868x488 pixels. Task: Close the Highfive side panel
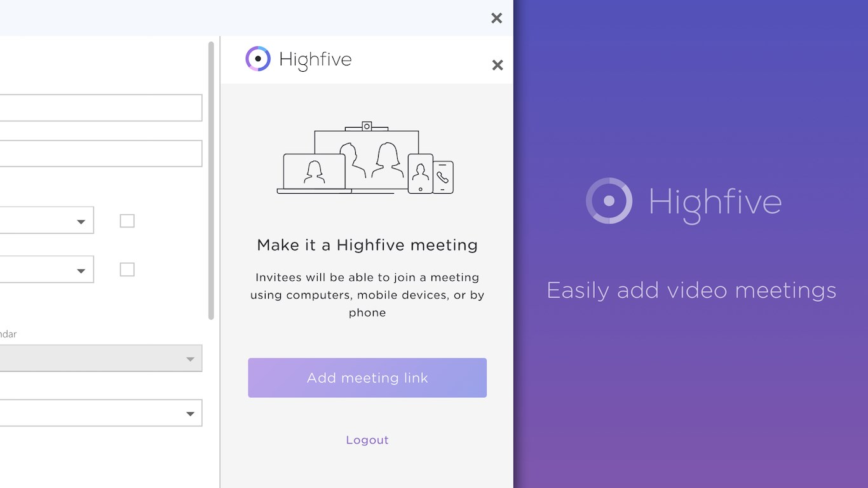pos(498,65)
